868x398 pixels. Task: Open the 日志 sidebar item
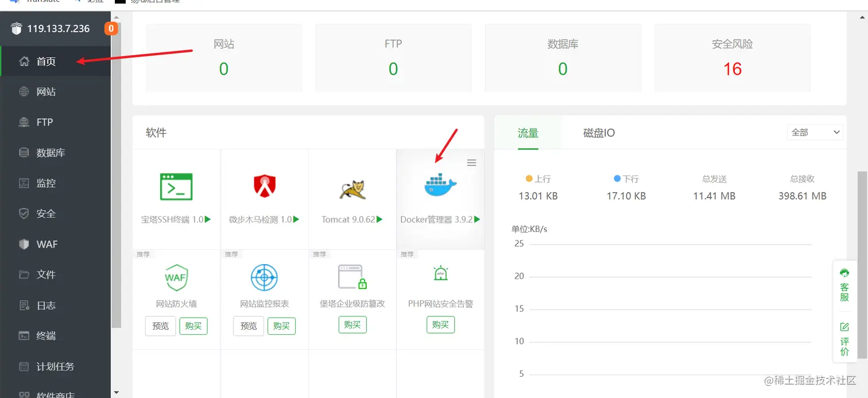(56, 305)
